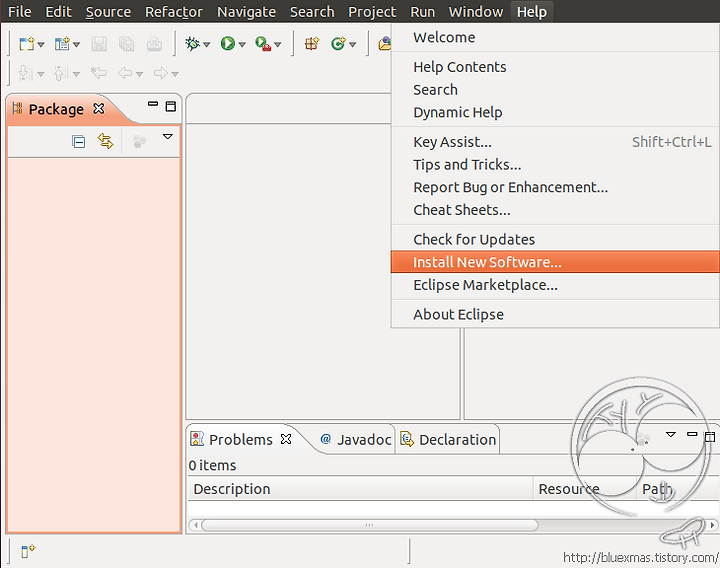Open the Problems view menu arrow
This screenshot has height=568, width=720.
(x=671, y=434)
